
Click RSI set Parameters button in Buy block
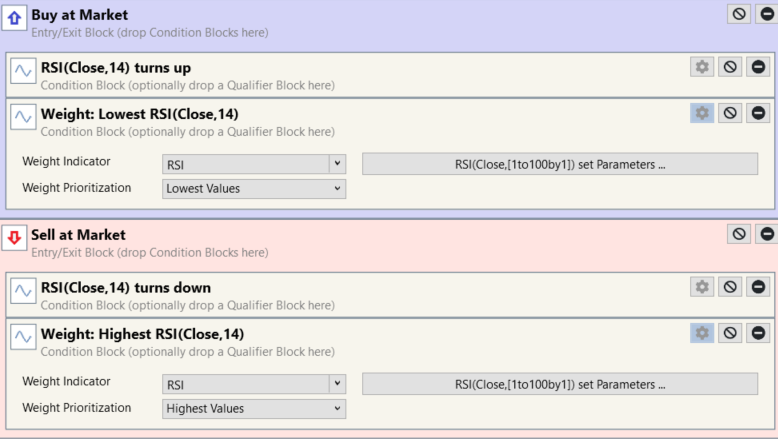559,164
